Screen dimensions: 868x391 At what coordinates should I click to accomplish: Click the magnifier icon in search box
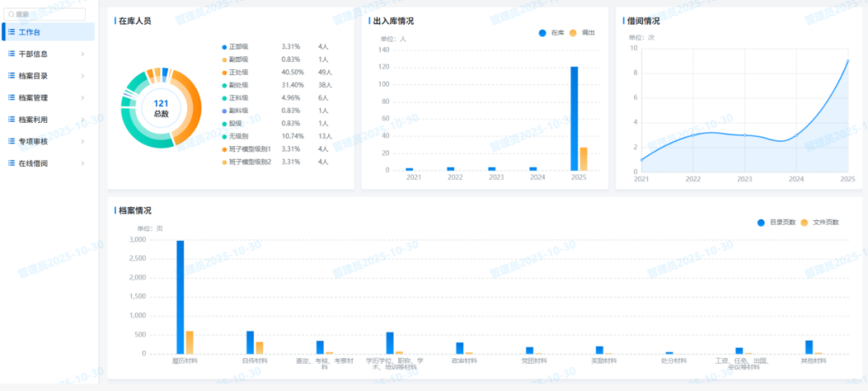tap(11, 14)
